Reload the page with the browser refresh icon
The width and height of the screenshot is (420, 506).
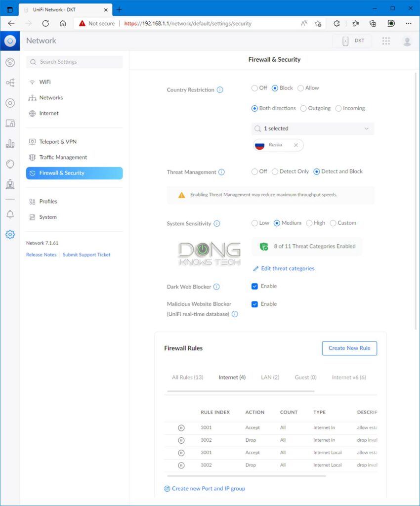click(45, 23)
